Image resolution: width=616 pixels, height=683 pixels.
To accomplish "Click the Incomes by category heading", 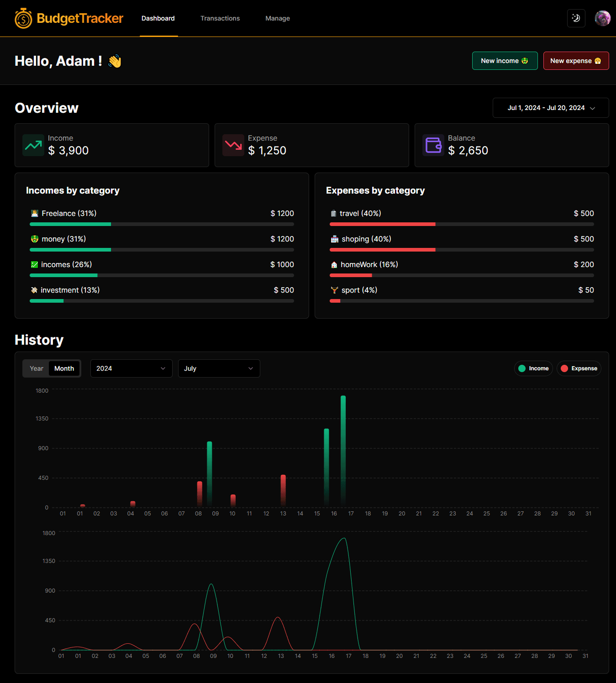I will tap(73, 190).
